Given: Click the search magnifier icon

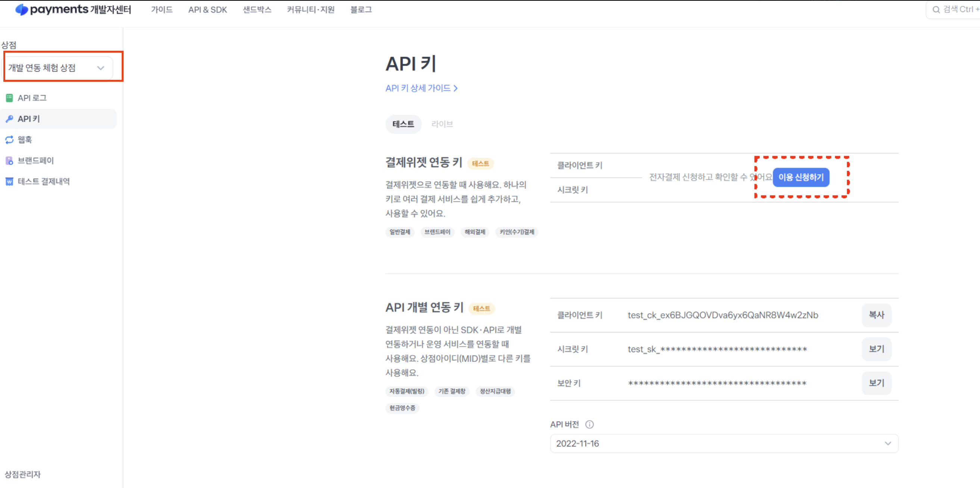Looking at the screenshot, I should pyautogui.click(x=936, y=10).
